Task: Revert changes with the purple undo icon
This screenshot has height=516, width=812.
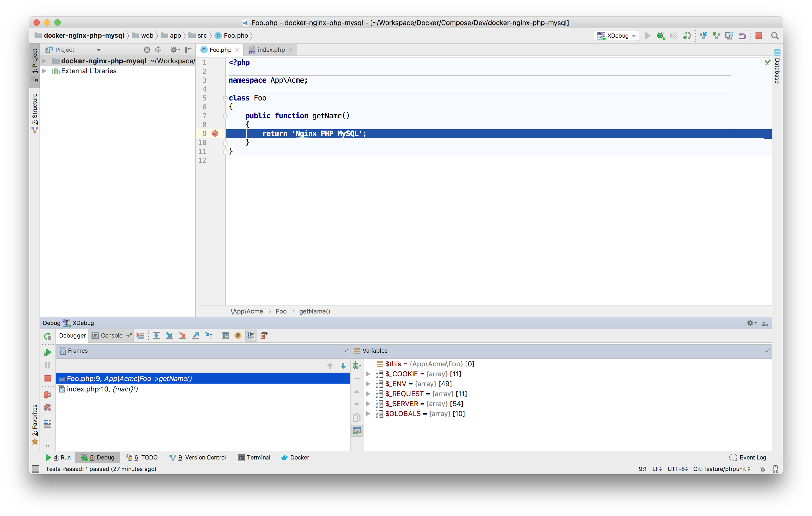Action: 742,36
